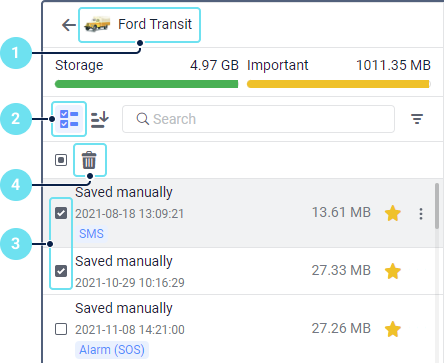
Task: Uncheck the 2021-10-29 10:16:29 file checkbox
Action: click(x=61, y=271)
